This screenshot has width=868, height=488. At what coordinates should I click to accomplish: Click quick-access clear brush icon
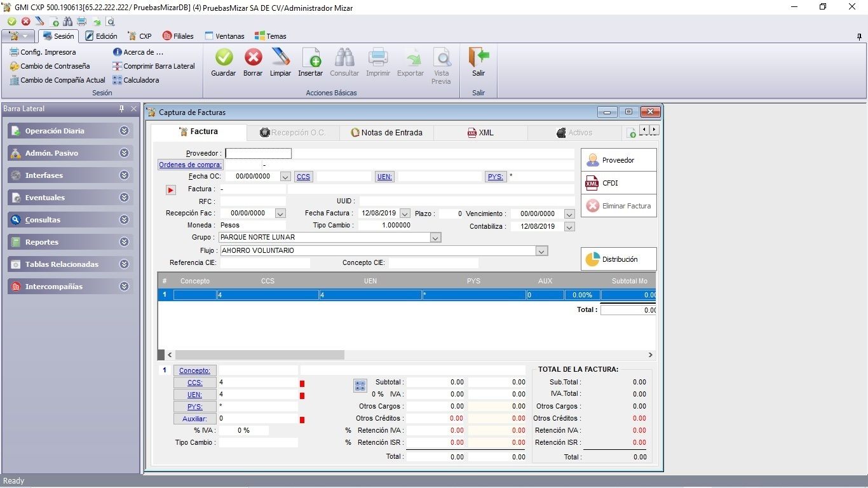[39, 22]
